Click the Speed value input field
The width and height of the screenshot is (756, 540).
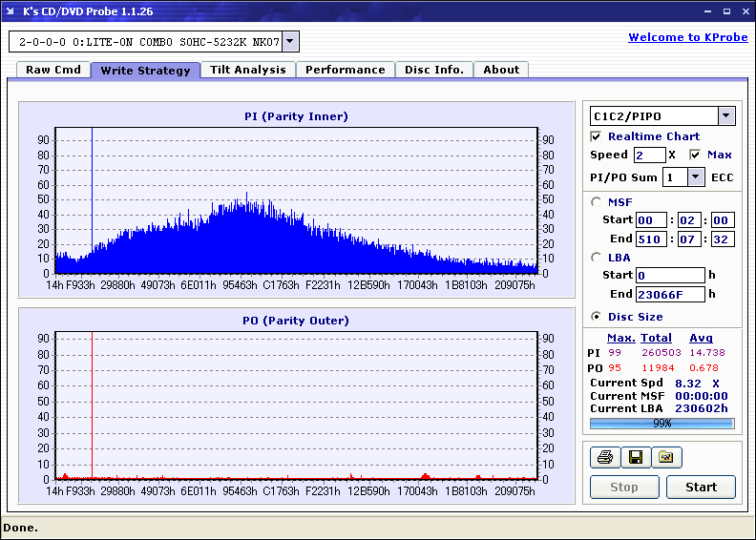coord(649,155)
